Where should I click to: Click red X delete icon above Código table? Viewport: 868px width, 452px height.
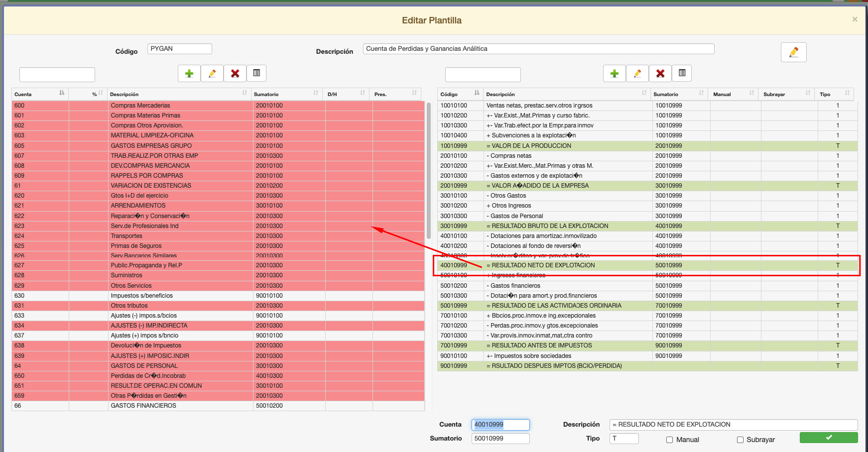click(x=660, y=74)
